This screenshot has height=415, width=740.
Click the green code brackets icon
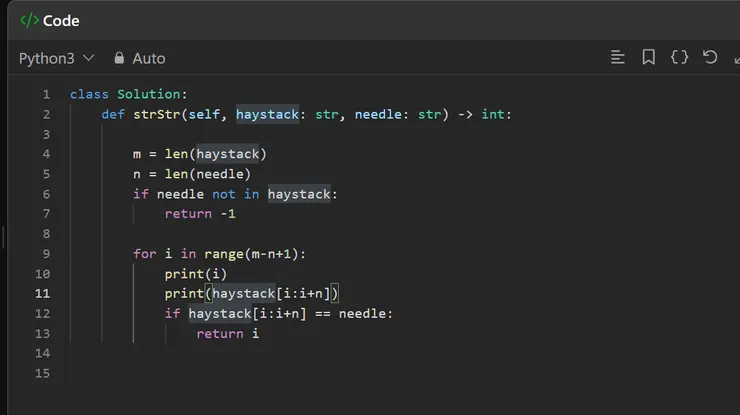(29, 20)
